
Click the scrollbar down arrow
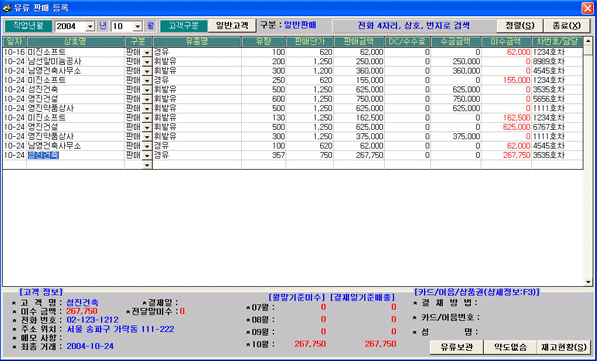(588, 282)
